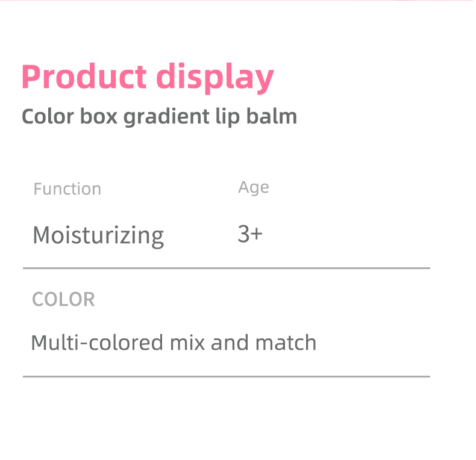Click the "Multi-colored mix and match" text
Viewport: 476px width, 460px height.
coord(174,343)
